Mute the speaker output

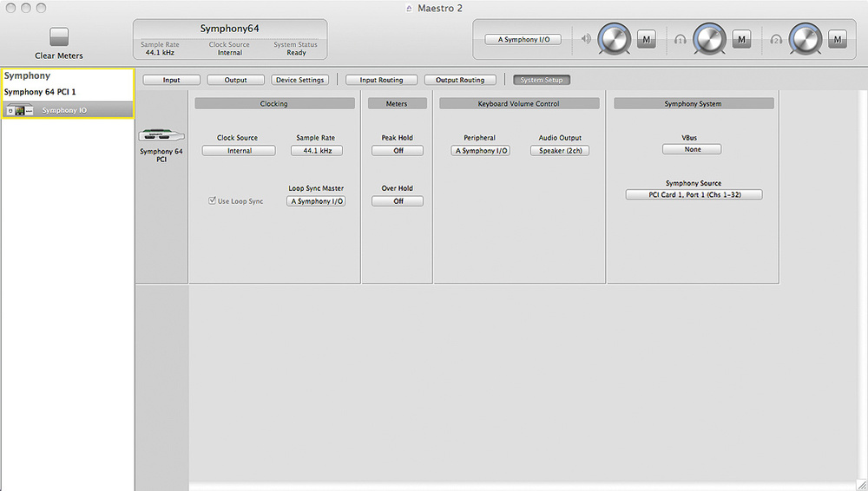(x=646, y=39)
